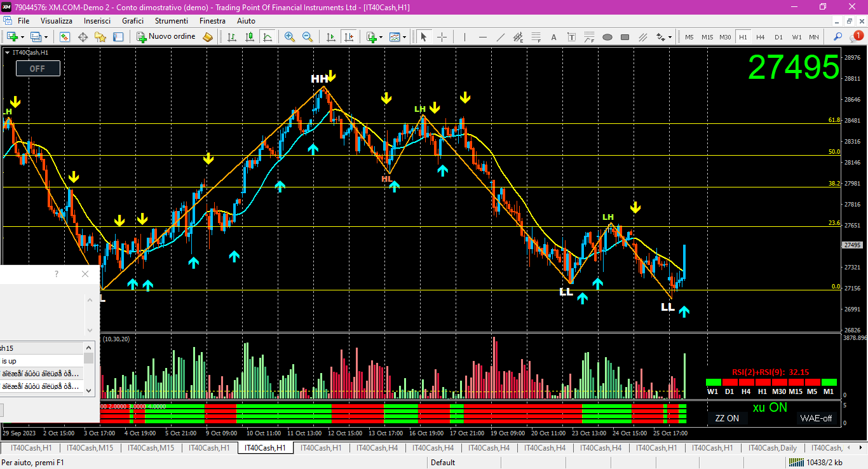Open the Aiuto menu
868x469 pixels.
click(246, 21)
